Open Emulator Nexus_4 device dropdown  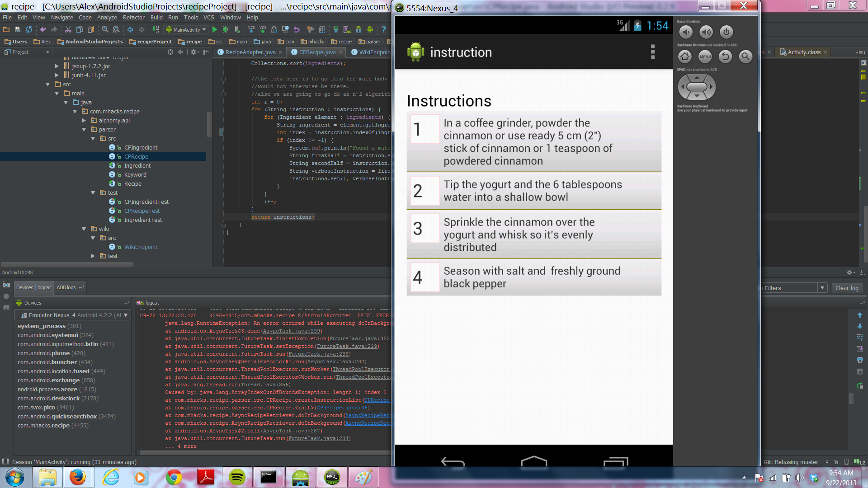click(126, 315)
